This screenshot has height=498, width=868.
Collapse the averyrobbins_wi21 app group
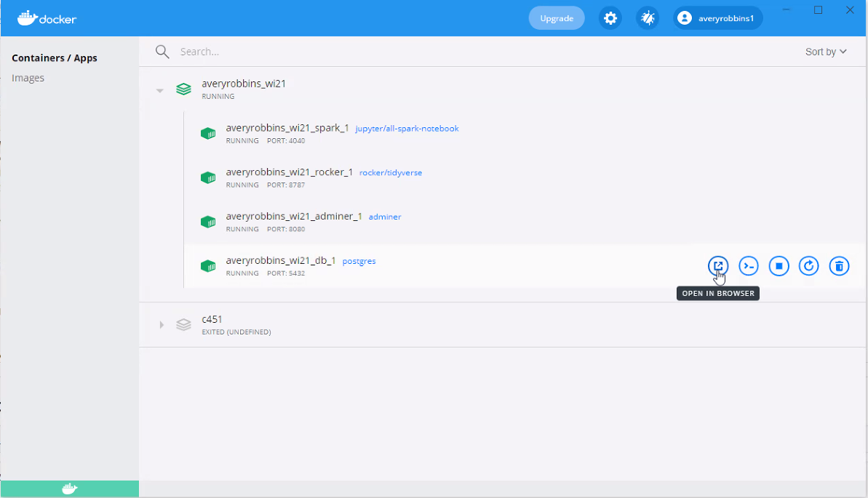coord(159,90)
